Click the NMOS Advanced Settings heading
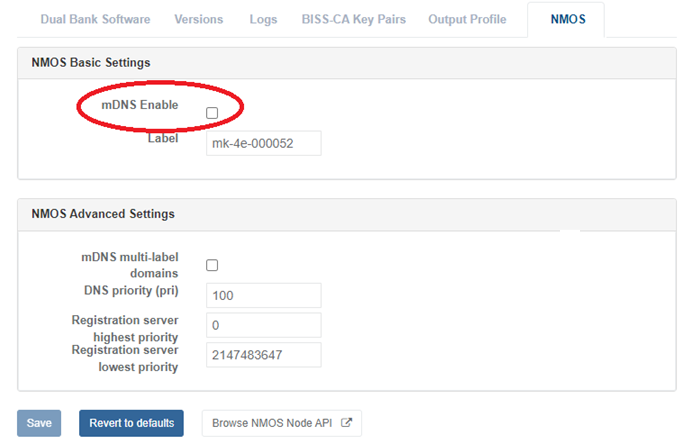 103,213
